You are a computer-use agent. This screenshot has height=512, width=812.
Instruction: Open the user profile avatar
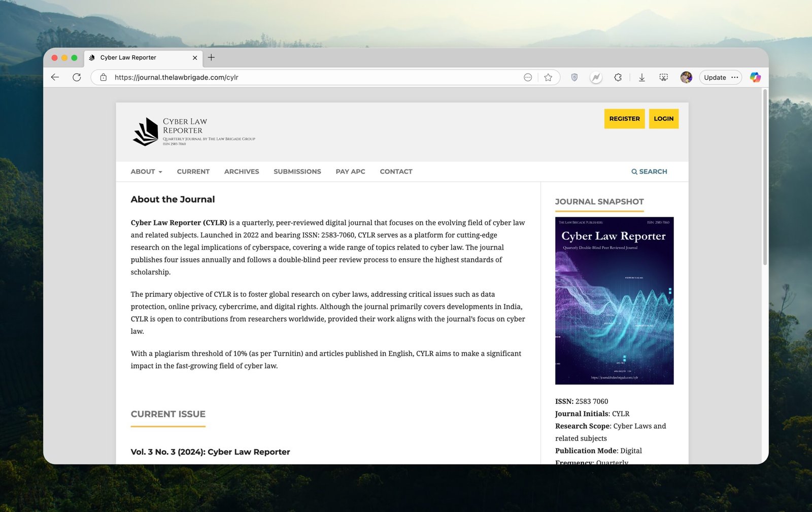coord(686,77)
